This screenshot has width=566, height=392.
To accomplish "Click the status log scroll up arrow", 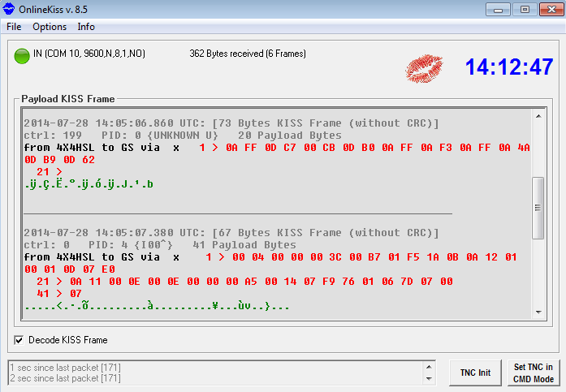I will [429, 367].
